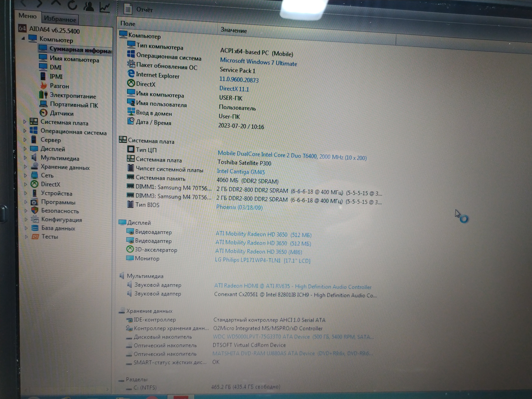532x399 pixels.
Task: Expand the Операционная система tree node
Action: tap(25, 131)
